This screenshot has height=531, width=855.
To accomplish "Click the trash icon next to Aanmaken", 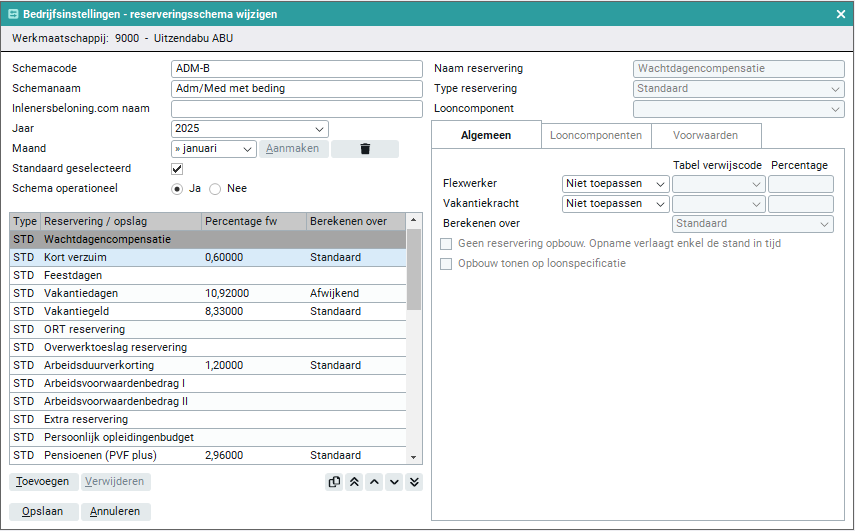I will [x=364, y=149].
